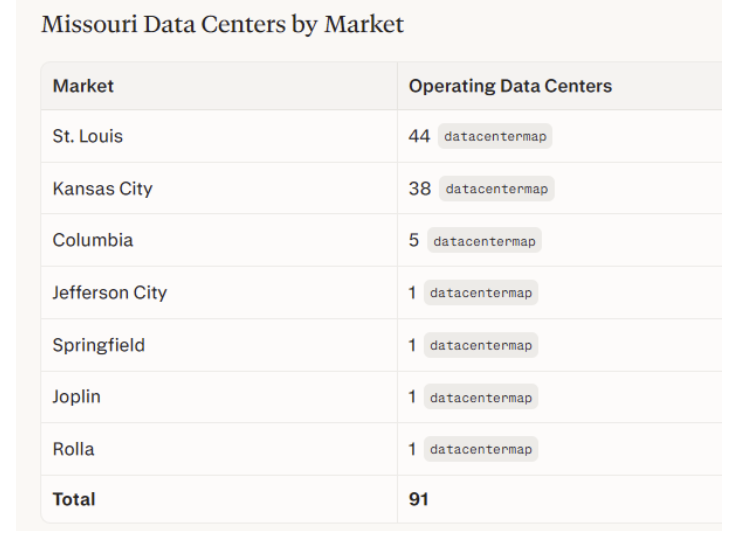Select the value 44 in St. Louis row
The image size is (741, 537).
point(420,136)
